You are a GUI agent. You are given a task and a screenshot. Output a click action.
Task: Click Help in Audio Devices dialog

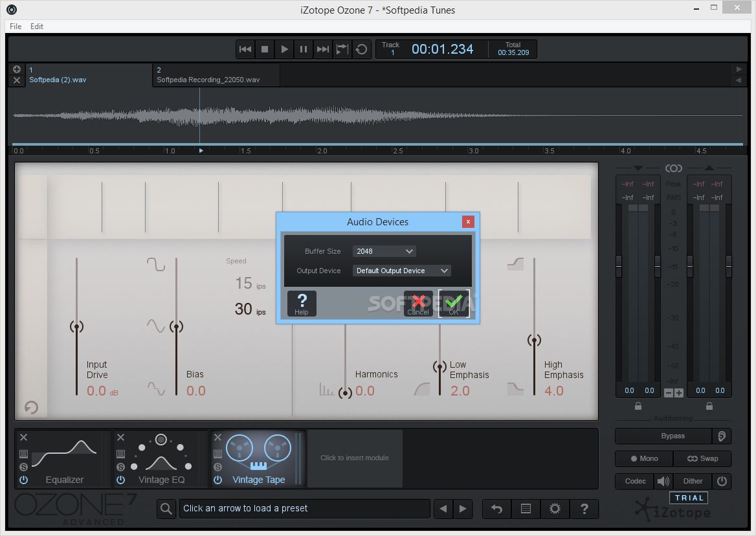pyautogui.click(x=302, y=304)
